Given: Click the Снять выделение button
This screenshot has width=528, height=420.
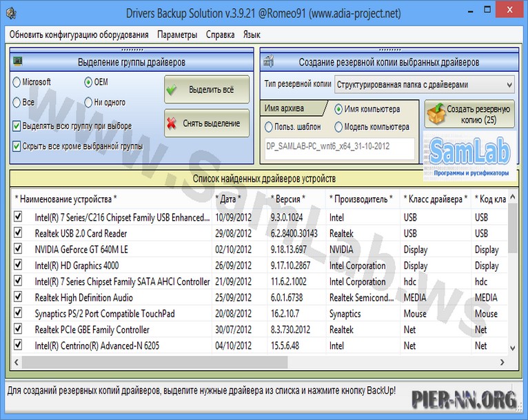Looking at the screenshot, I should click(x=207, y=123).
